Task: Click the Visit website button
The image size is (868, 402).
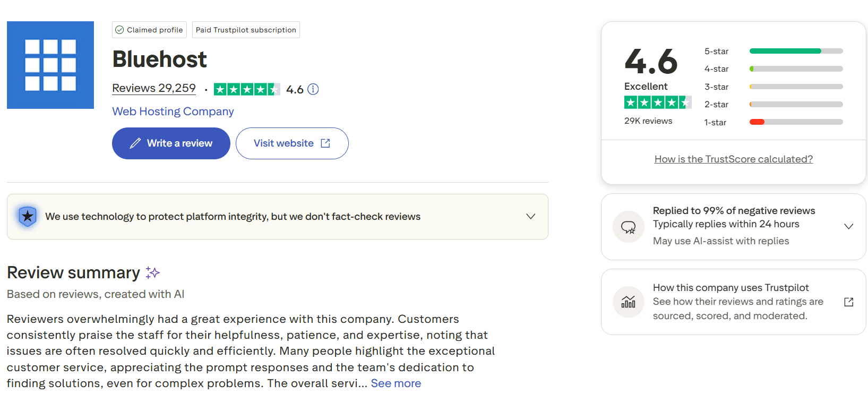Action: point(292,143)
